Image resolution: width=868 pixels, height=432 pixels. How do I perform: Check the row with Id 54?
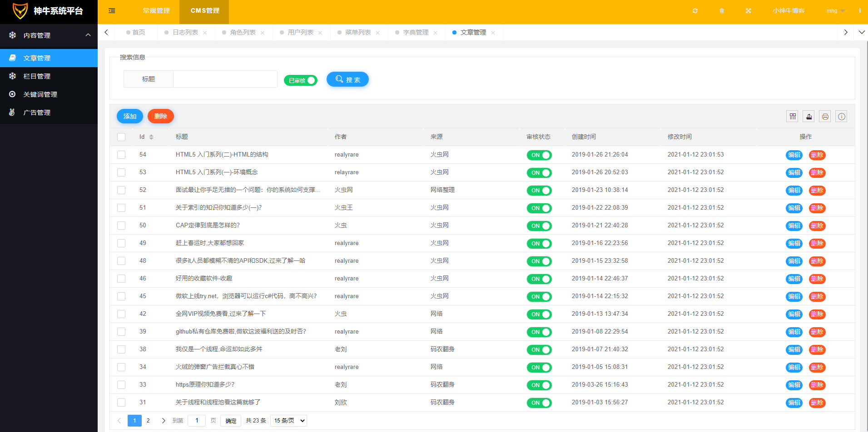pyautogui.click(x=121, y=155)
